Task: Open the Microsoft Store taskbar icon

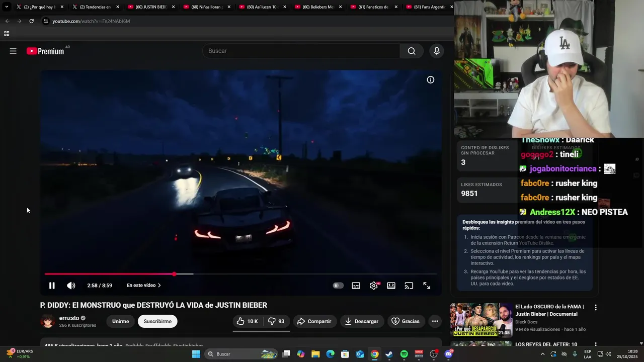Action: [x=345, y=354]
